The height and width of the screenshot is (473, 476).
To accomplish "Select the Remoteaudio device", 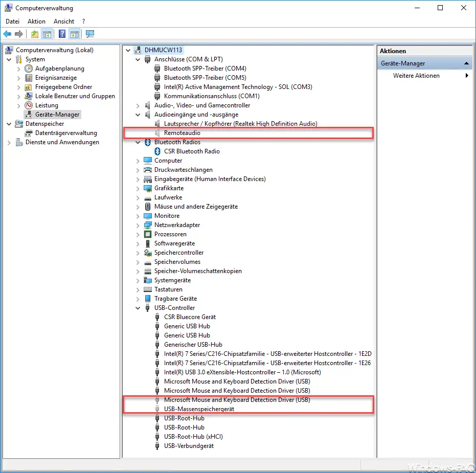I will (x=182, y=133).
